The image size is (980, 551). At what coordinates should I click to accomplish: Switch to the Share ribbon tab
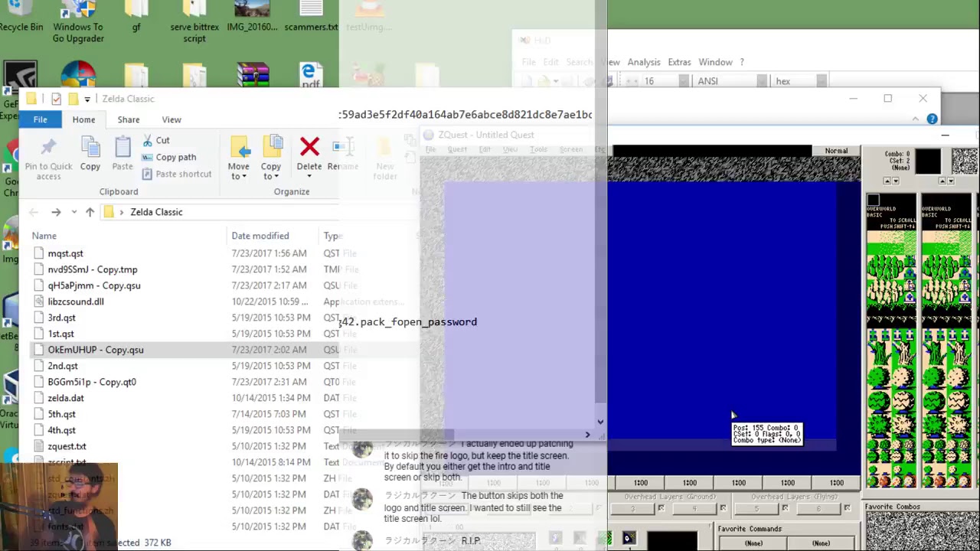pyautogui.click(x=128, y=119)
